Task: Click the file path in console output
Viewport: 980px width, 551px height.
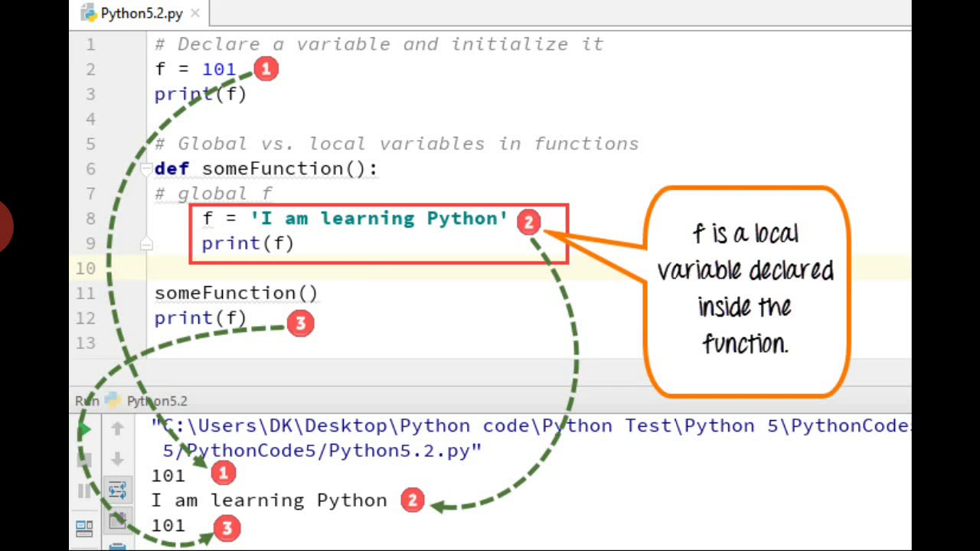Action: click(x=528, y=426)
